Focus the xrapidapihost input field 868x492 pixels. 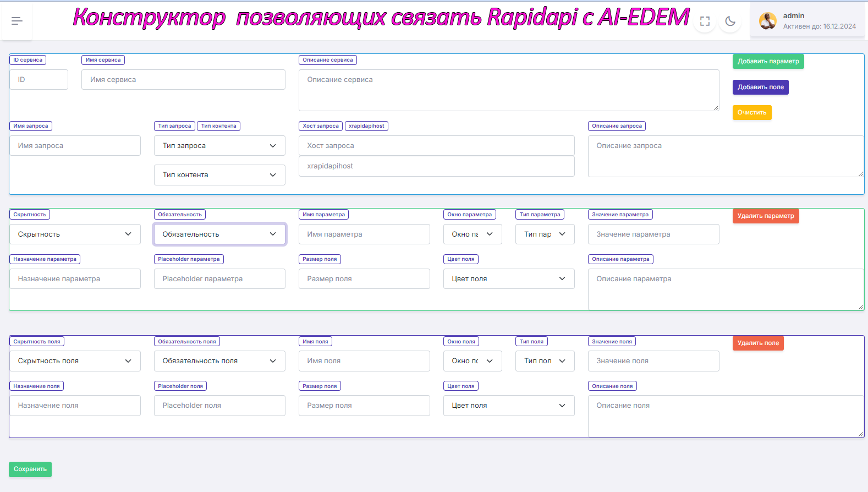coord(436,166)
